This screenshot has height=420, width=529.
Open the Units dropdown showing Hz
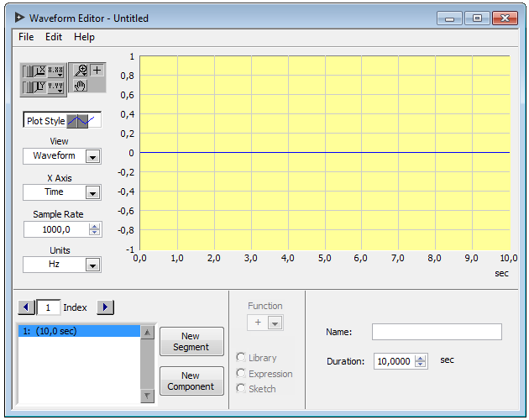pyautogui.click(x=62, y=265)
